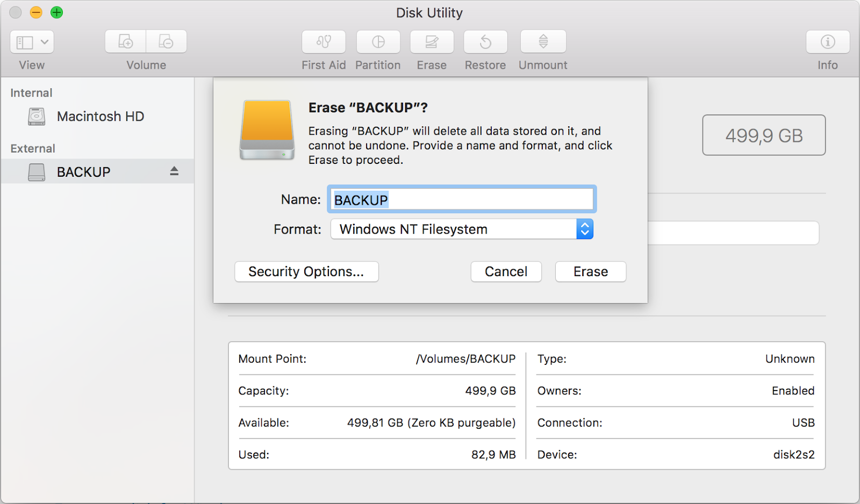Click the 499,9 GB capacity box
The height and width of the screenshot is (504, 860).
click(764, 135)
